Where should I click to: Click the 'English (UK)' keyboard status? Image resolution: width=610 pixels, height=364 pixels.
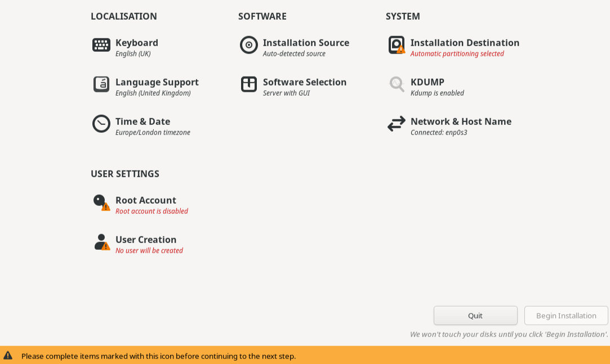[133, 53]
